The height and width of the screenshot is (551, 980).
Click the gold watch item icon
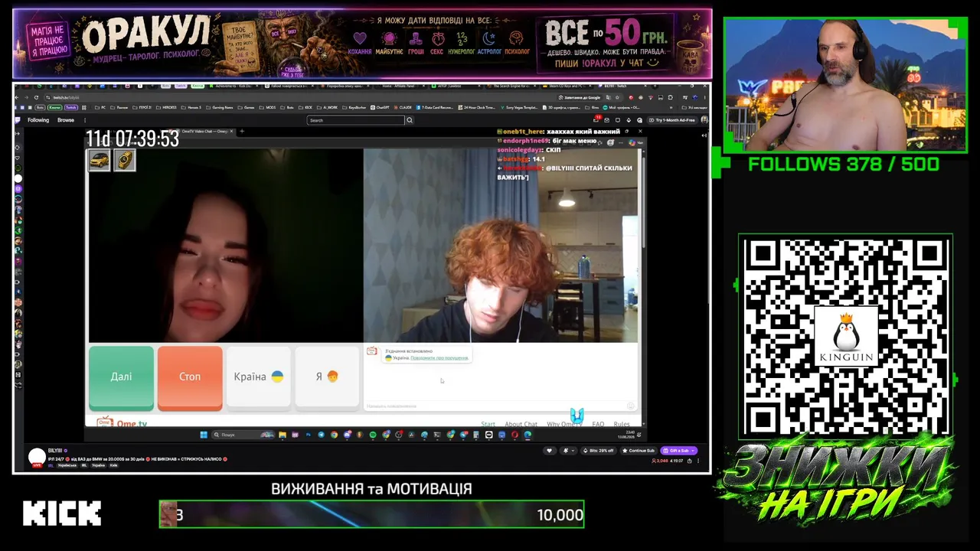(124, 160)
